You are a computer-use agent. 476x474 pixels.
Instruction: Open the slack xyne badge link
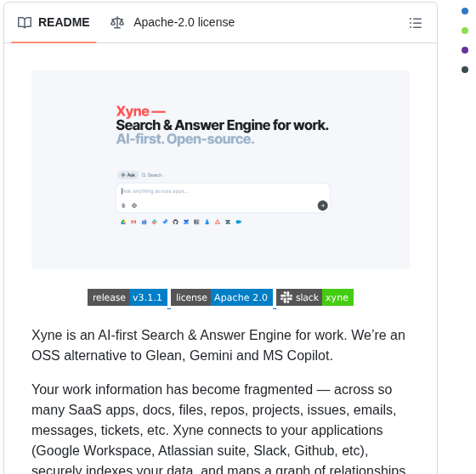click(x=314, y=297)
